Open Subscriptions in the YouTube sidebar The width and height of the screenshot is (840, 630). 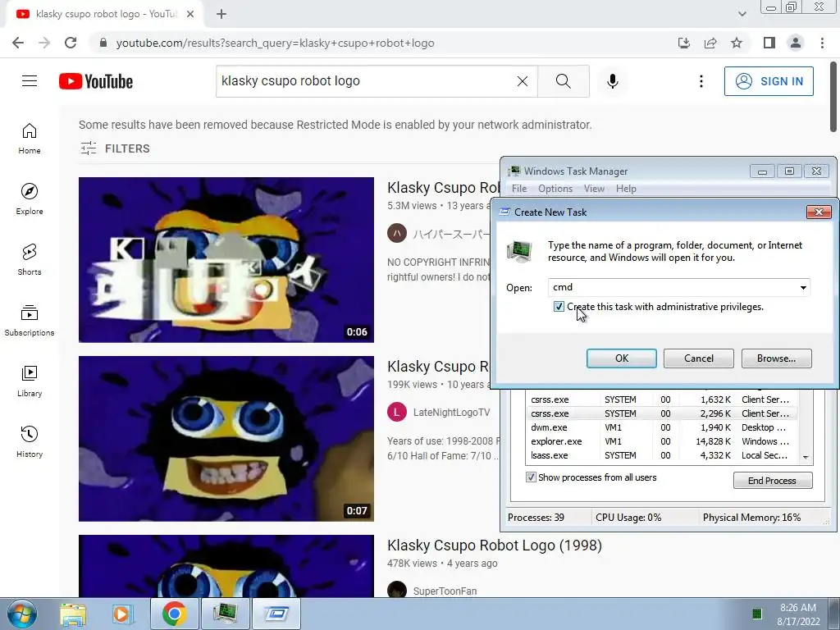coord(30,321)
